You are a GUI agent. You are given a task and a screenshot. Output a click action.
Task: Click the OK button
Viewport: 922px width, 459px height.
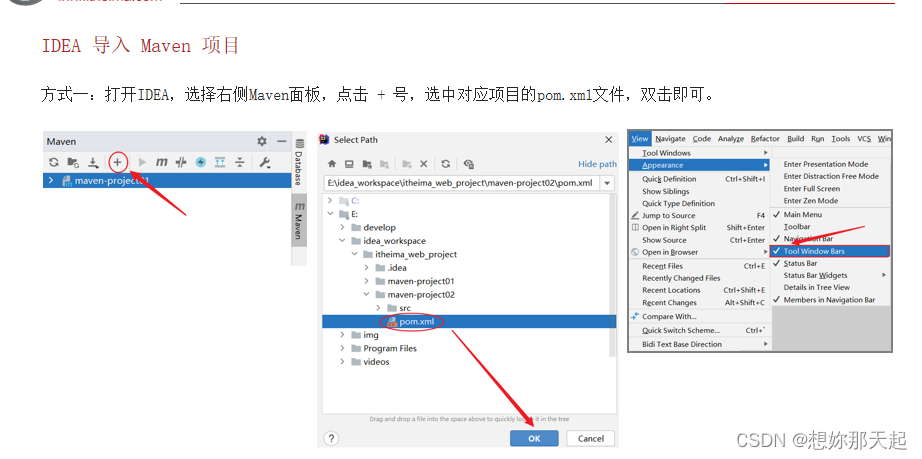tap(534, 438)
